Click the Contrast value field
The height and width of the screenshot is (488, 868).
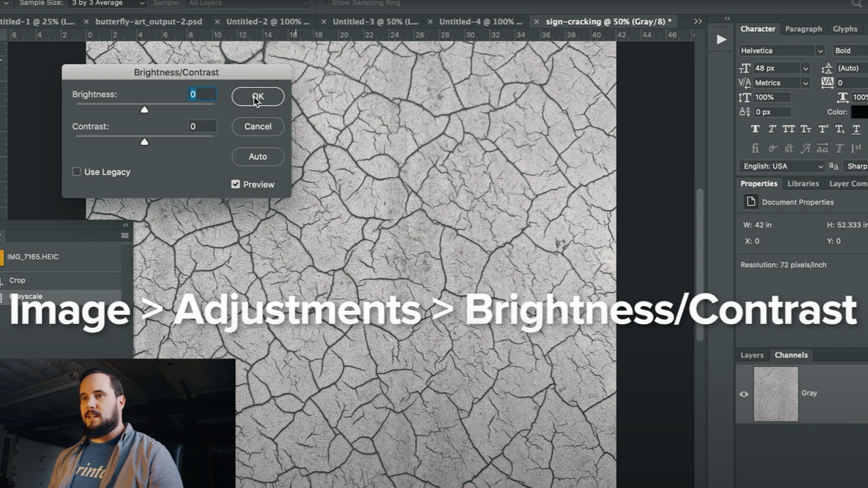pyautogui.click(x=202, y=126)
